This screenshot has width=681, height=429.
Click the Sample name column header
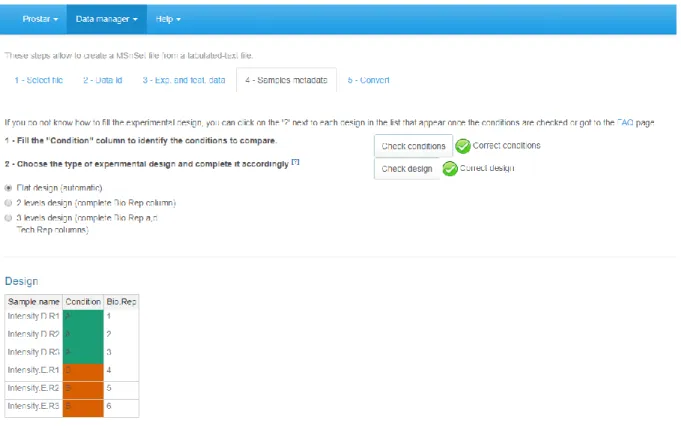33,302
